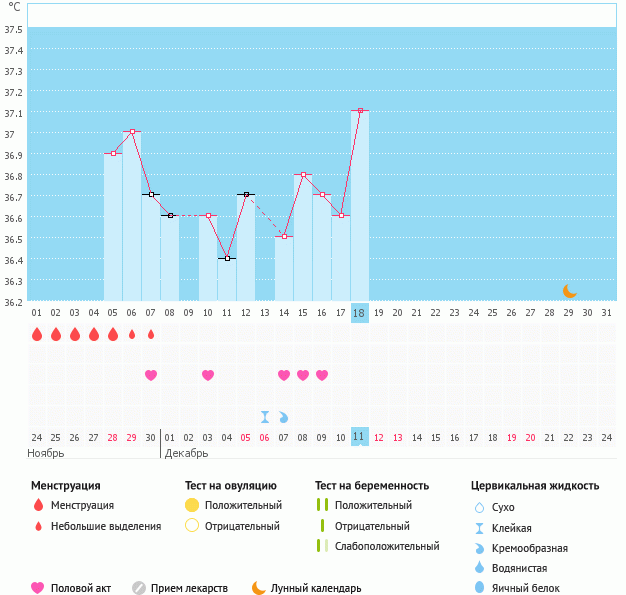This screenshot has width=626, height=595.
Task: Select the 36.4 temperature point on day 11
Action: [227, 258]
